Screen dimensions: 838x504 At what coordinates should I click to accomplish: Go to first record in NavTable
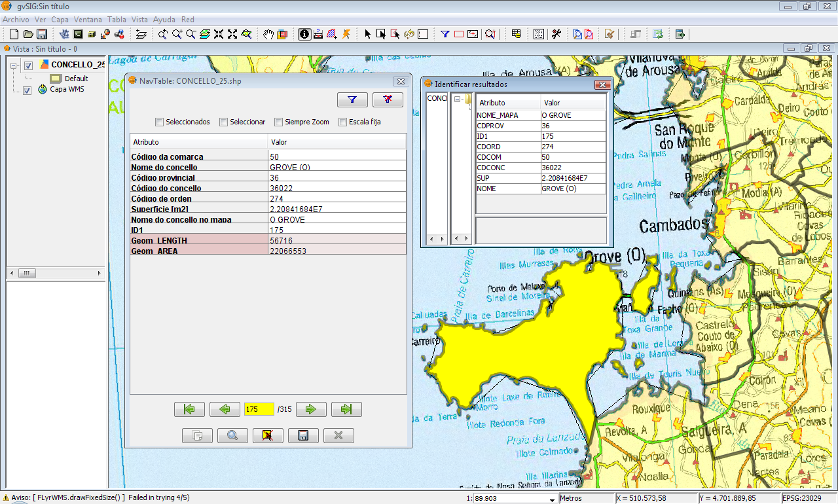tap(189, 409)
